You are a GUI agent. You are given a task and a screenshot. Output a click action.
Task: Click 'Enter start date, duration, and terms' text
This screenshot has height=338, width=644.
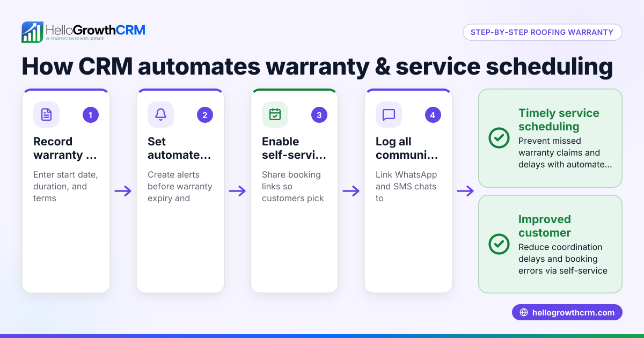point(65,187)
